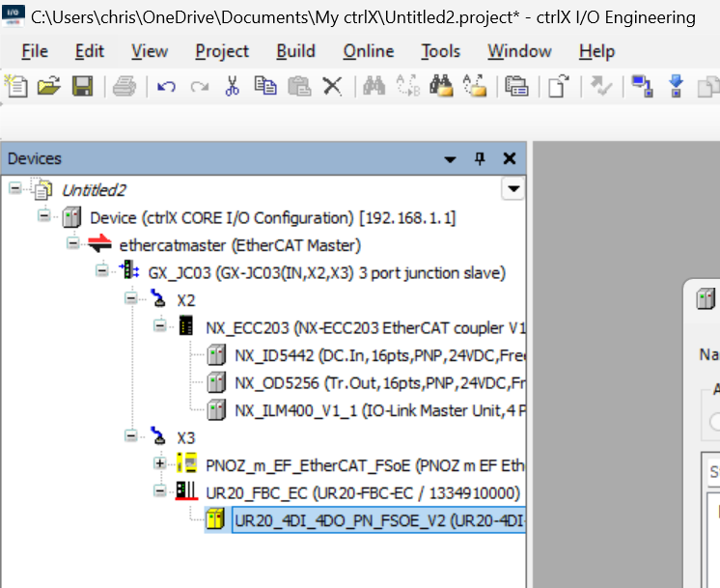
Task: Open the Online menu
Action: coord(369,51)
